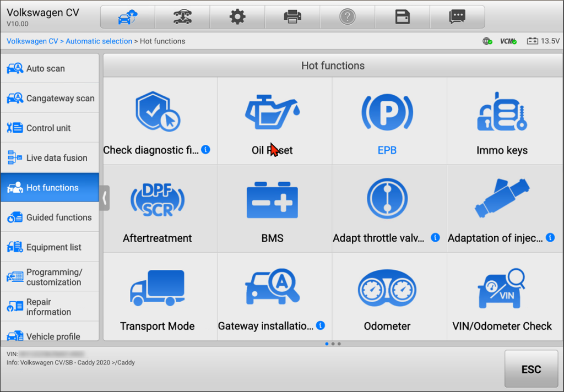
Task: Go to second page indicator dot
Action: (x=333, y=344)
